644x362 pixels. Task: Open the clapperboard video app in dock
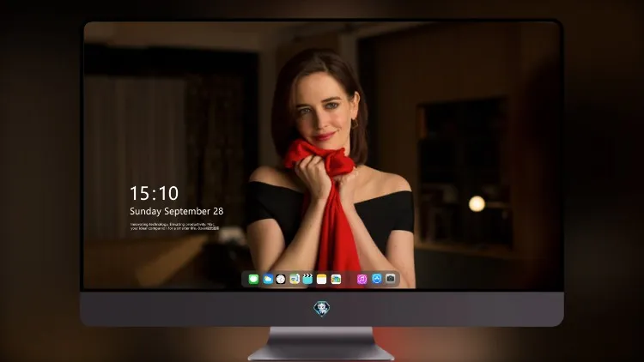[x=307, y=280]
